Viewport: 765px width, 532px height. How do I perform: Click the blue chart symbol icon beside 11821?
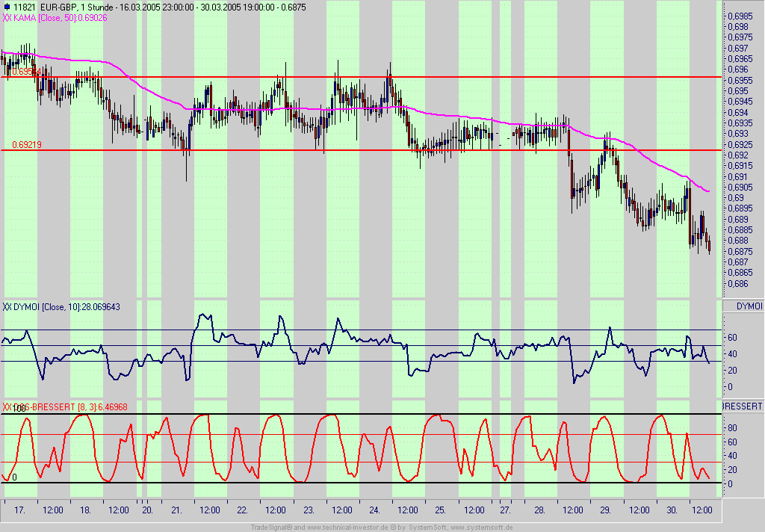[7, 7]
